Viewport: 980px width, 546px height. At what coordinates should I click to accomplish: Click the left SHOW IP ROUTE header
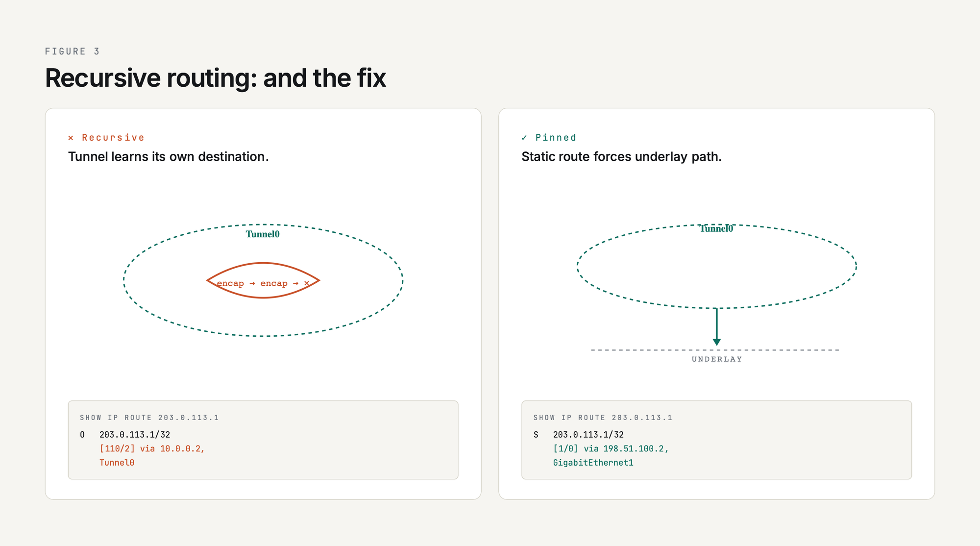[149, 418]
